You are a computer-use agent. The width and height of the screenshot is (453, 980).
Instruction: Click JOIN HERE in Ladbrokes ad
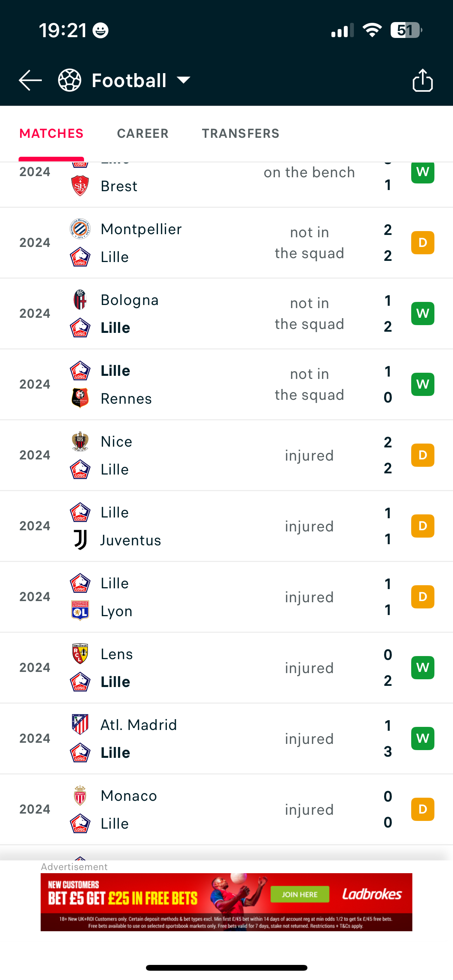pos(300,894)
